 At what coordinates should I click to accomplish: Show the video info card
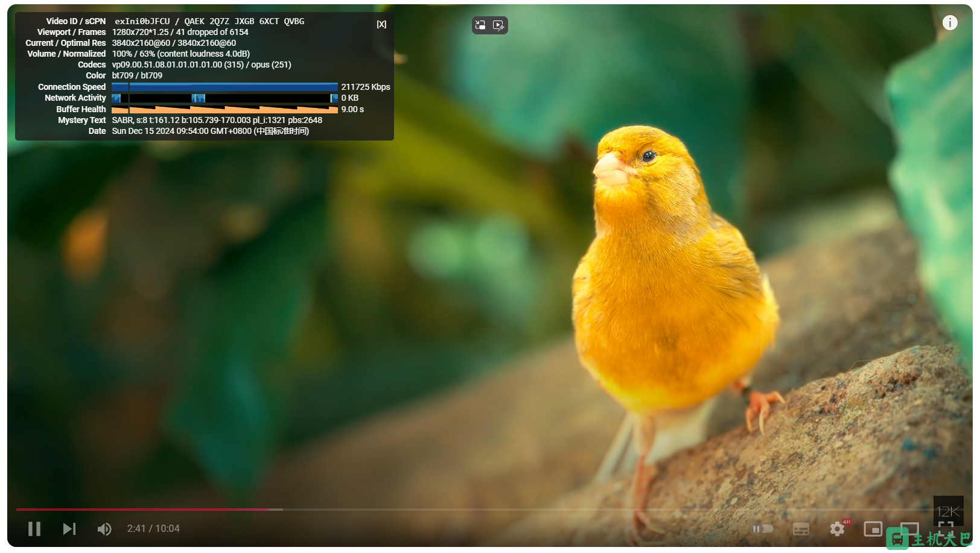click(950, 23)
